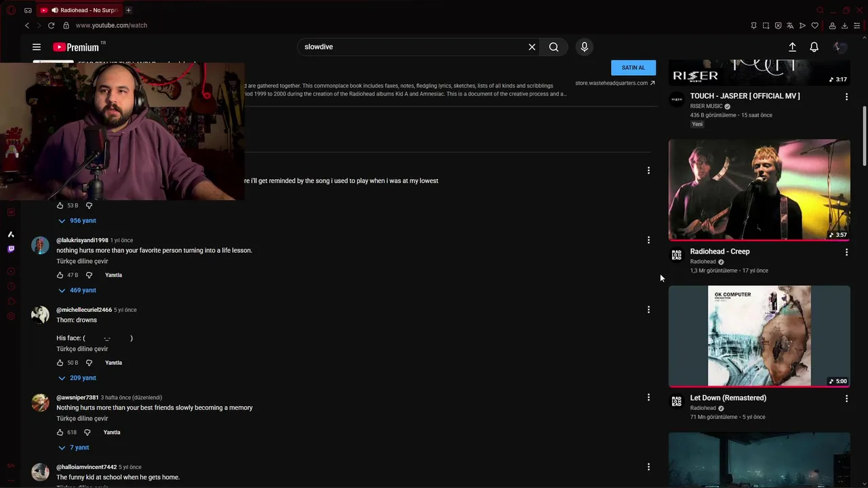Viewport: 868px width, 488px height.
Task: Dislike the comment with 53 B likes
Action: tap(89, 205)
